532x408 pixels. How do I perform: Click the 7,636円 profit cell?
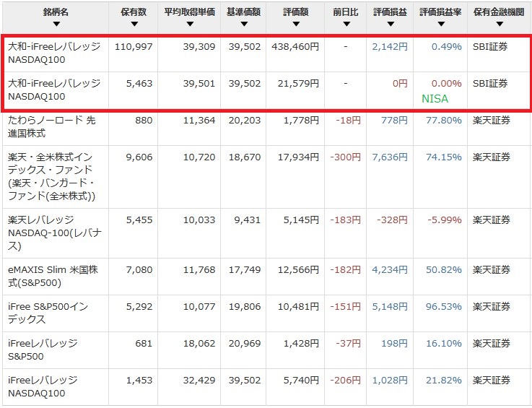[390, 157]
